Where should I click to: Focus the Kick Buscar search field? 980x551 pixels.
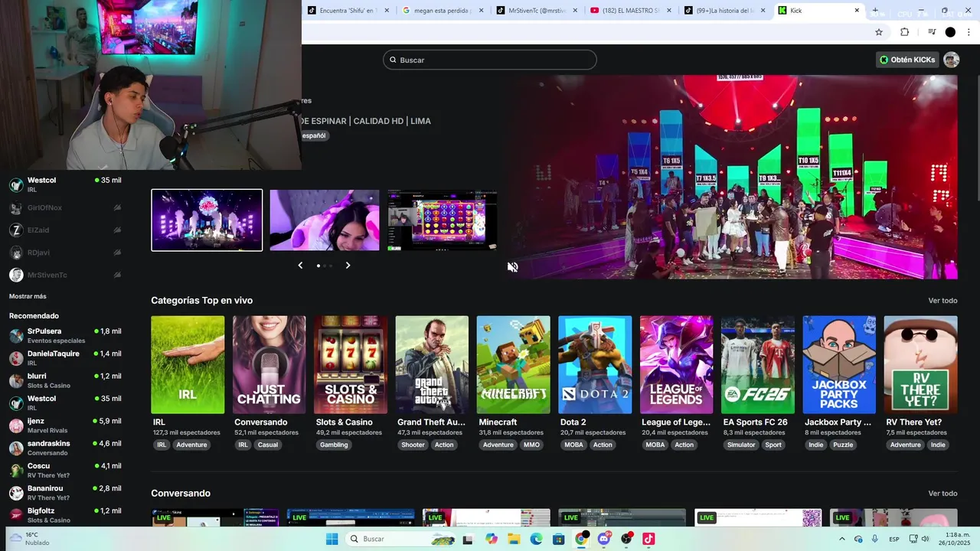click(490, 60)
